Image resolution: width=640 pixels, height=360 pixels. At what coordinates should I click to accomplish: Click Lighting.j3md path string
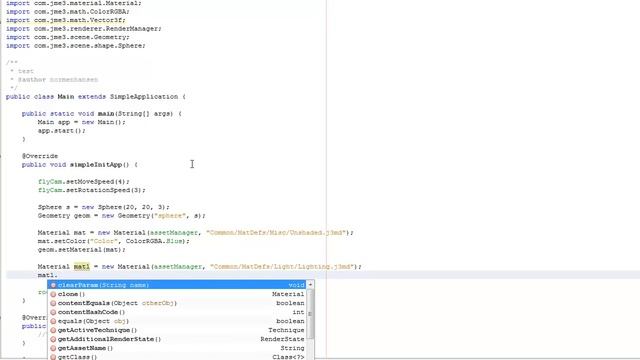click(282, 267)
